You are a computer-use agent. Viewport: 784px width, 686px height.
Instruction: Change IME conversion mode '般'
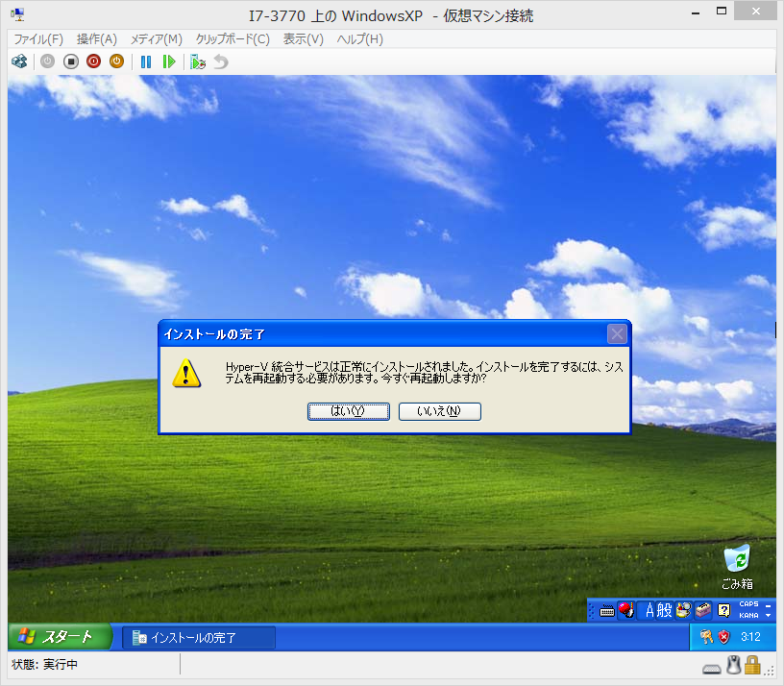coord(665,610)
